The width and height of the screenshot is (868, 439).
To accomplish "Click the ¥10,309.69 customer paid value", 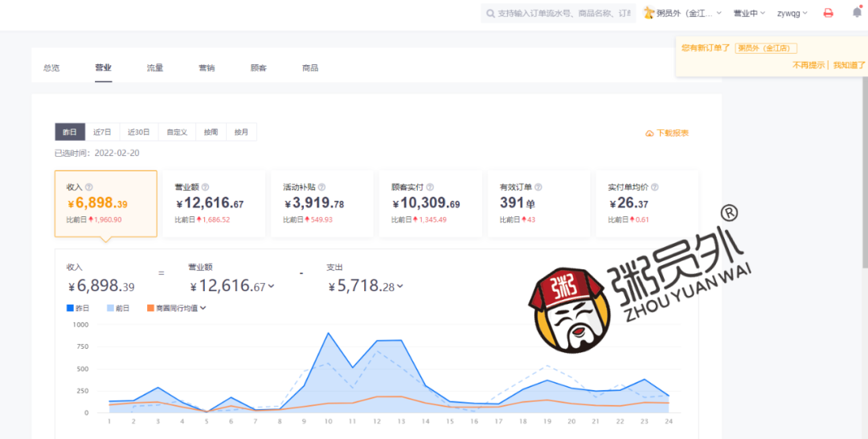I will 426,203.
